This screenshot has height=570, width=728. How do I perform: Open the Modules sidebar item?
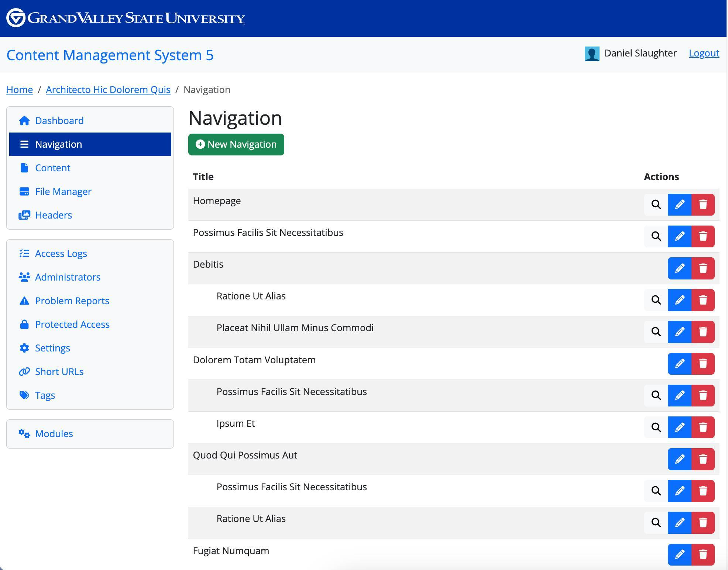click(54, 434)
